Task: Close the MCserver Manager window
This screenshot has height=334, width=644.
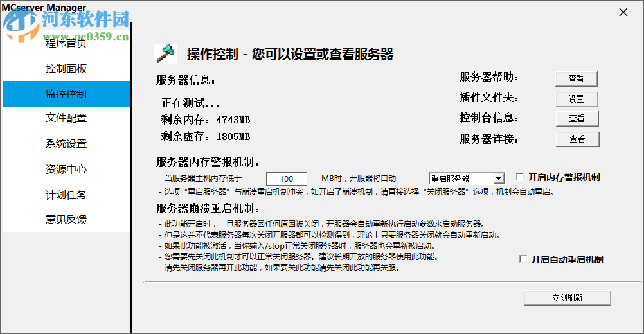Action: tap(623, 13)
